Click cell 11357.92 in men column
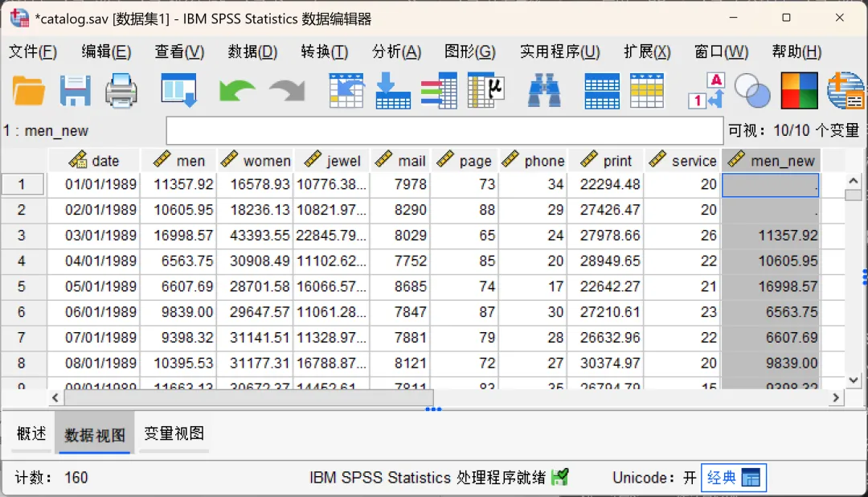The height and width of the screenshot is (497, 868). coord(178,184)
